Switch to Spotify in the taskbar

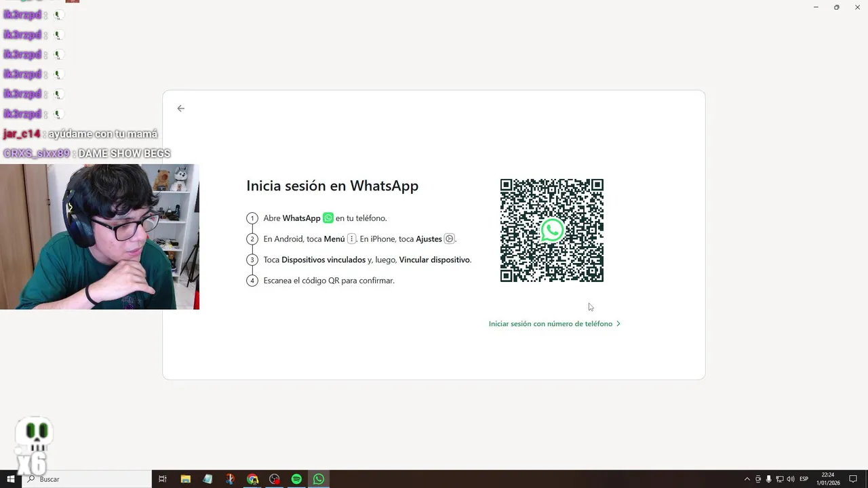[296, 479]
